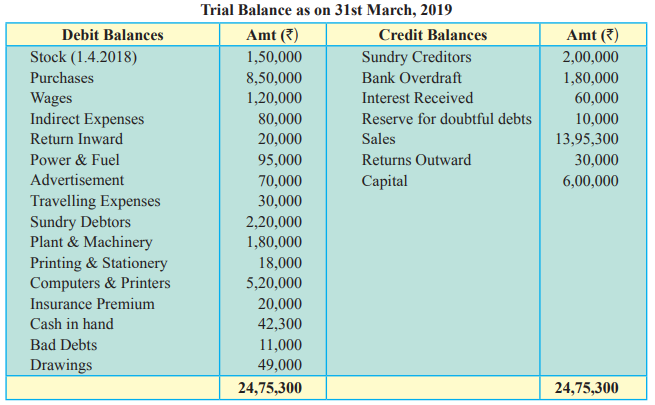
Task: Select the Plant & Machinery label
Action: [91, 242]
